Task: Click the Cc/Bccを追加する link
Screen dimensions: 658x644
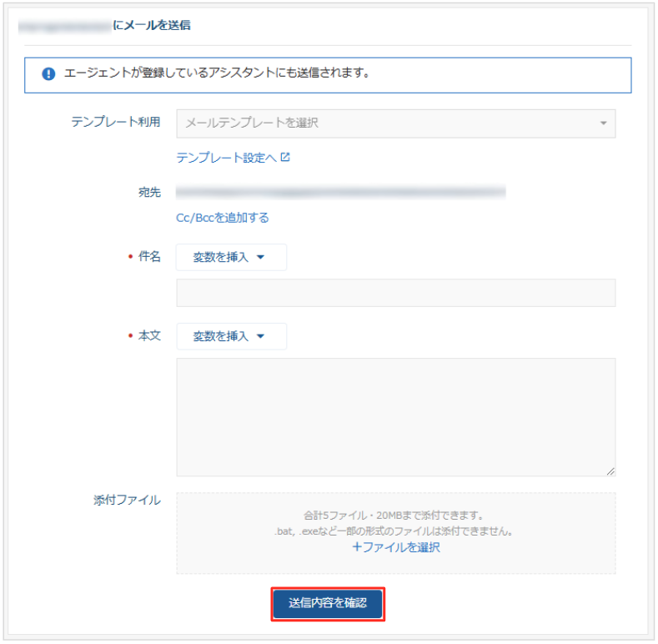Action: pyautogui.click(x=223, y=218)
